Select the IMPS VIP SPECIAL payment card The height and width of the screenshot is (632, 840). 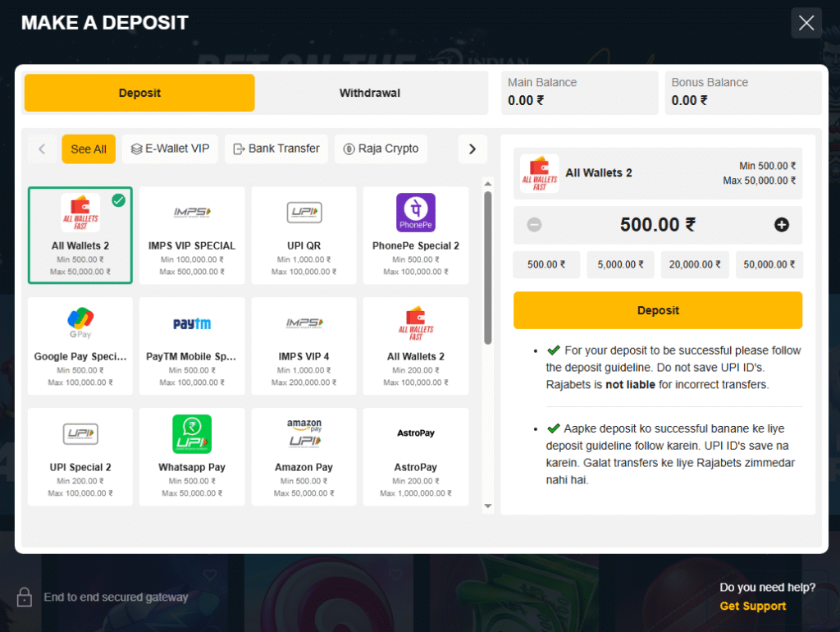click(x=192, y=236)
